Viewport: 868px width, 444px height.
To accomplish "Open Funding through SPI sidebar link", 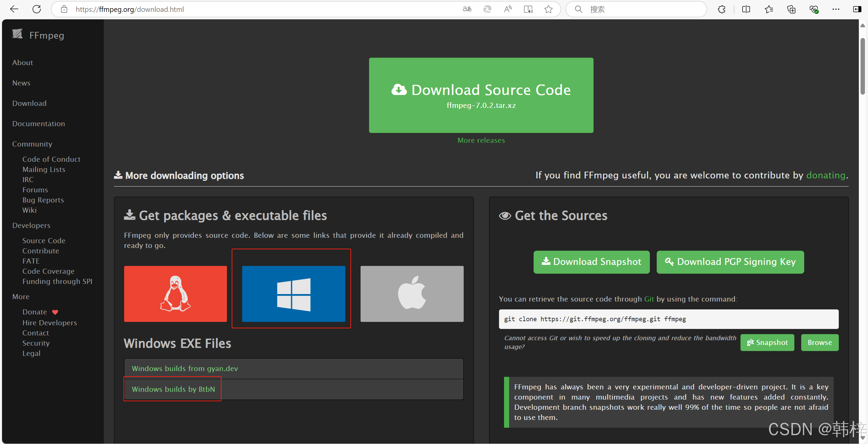I will tap(57, 282).
